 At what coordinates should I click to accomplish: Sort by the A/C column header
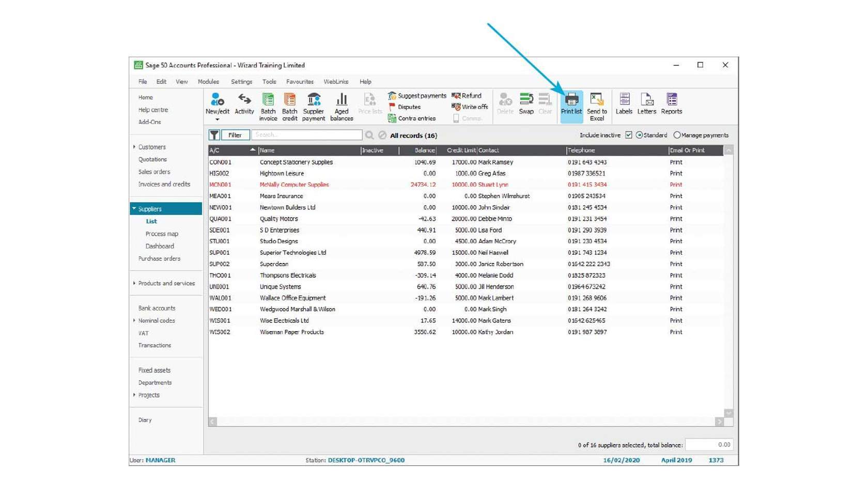click(233, 150)
